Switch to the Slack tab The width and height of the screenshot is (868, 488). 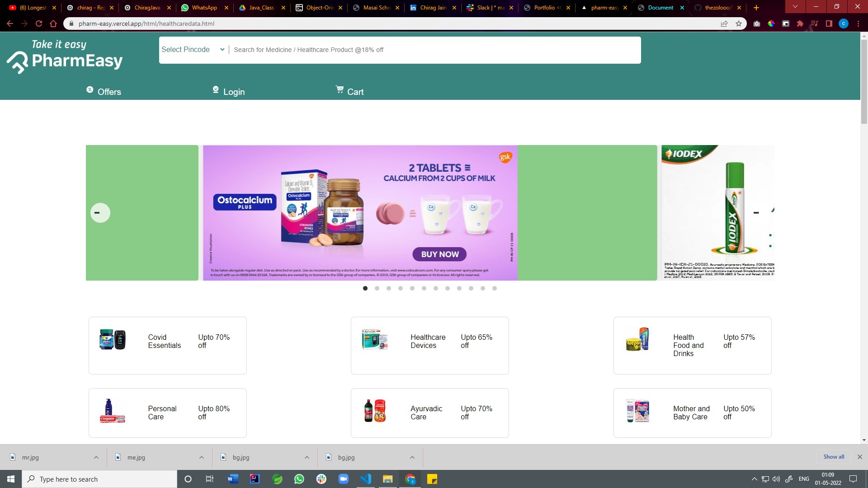click(490, 8)
